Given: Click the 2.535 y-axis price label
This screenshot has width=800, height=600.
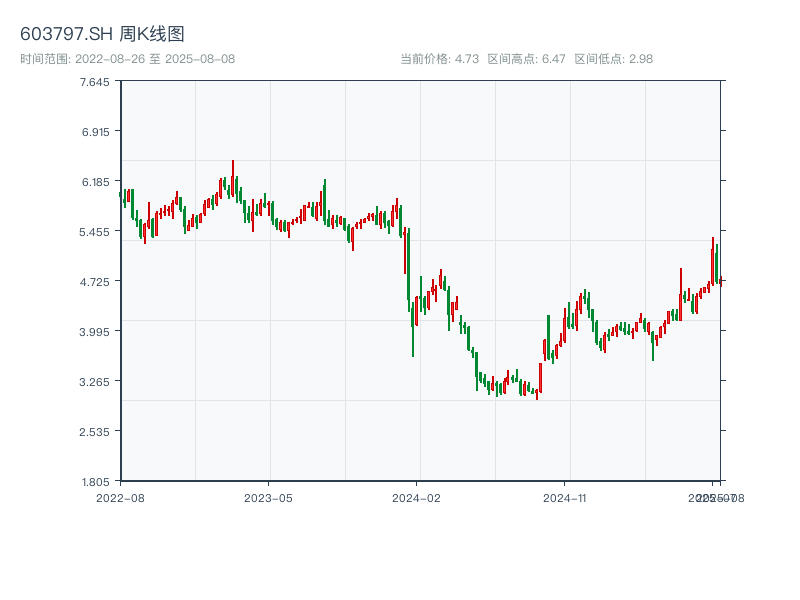Looking at the screenshot, I should click(95, 432).
